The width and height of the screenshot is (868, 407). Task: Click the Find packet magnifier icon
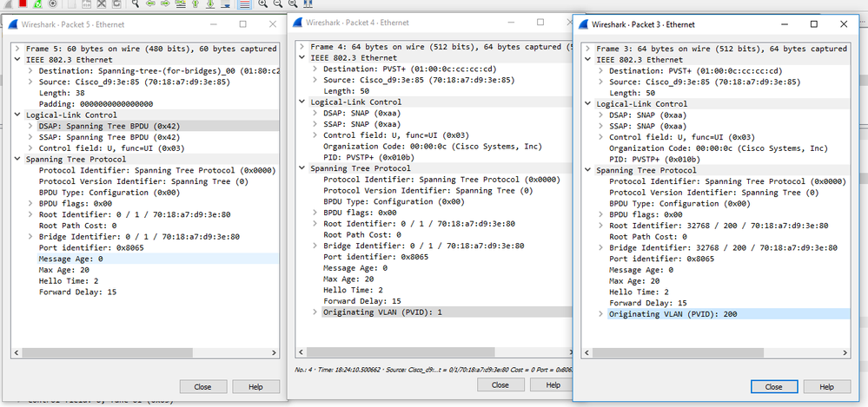click(135, 3)
